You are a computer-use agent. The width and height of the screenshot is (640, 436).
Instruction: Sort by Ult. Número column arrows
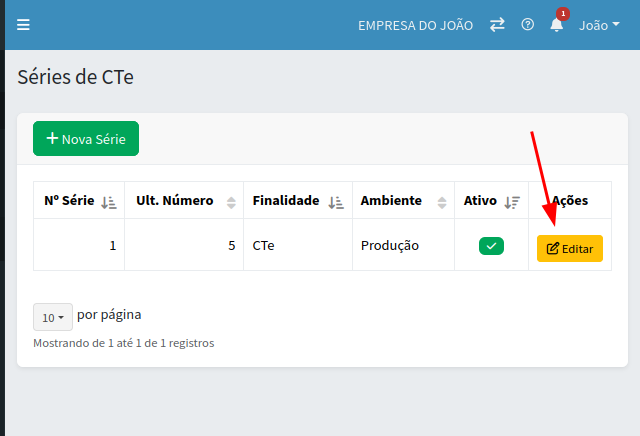[231, 201]
